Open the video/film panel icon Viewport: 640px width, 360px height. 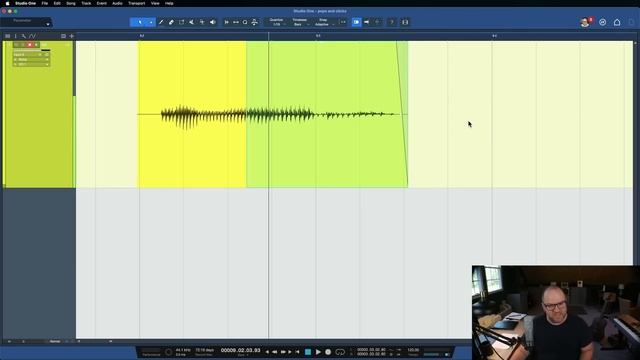tap(405, 22)
